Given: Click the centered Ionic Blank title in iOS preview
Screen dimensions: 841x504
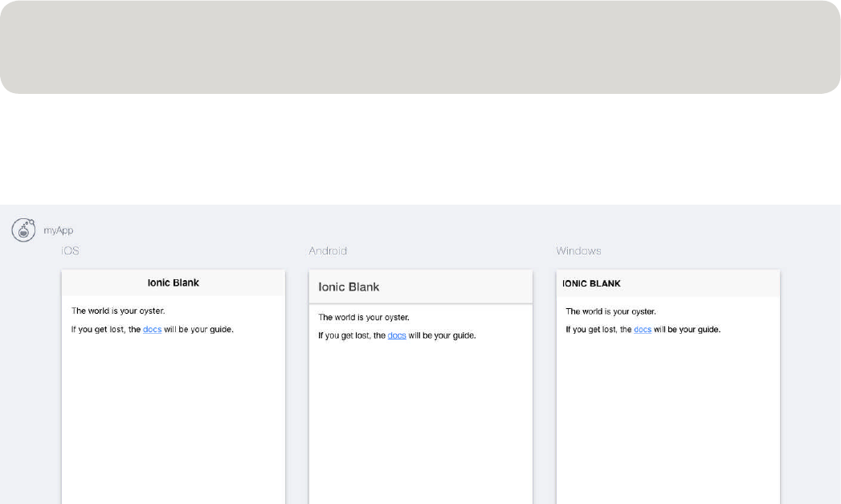Looking at the screenshot, I should tap(174, 282).
